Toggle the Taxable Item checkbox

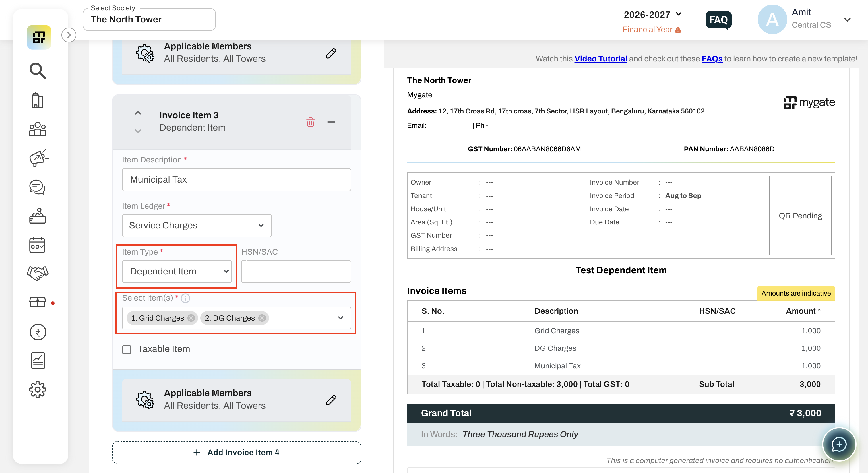pos(127,349)
